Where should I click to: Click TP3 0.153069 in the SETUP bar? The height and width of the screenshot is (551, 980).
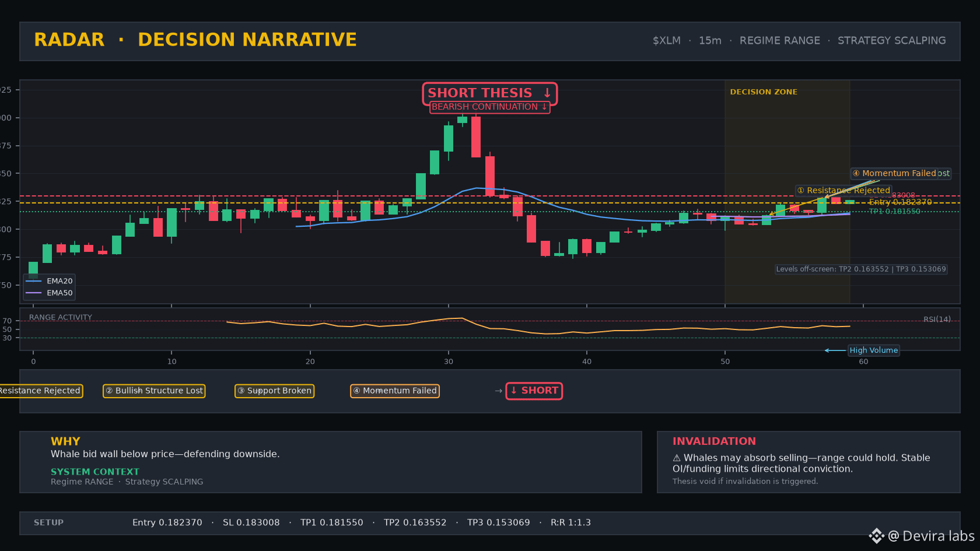click(499, 523)
